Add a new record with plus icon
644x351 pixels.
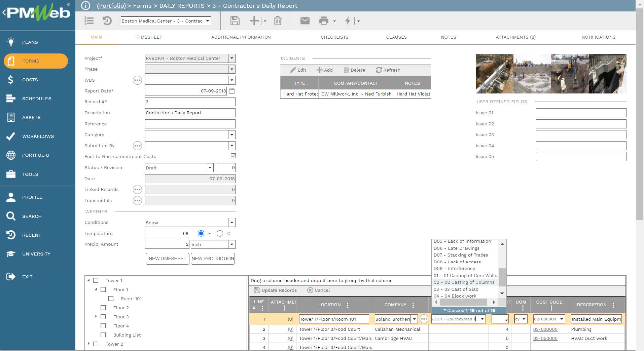point(254,21)
